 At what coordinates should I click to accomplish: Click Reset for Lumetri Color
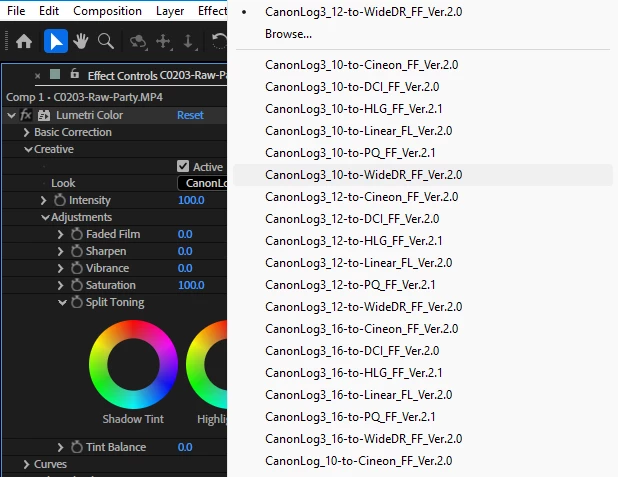[x=190, y=115]
